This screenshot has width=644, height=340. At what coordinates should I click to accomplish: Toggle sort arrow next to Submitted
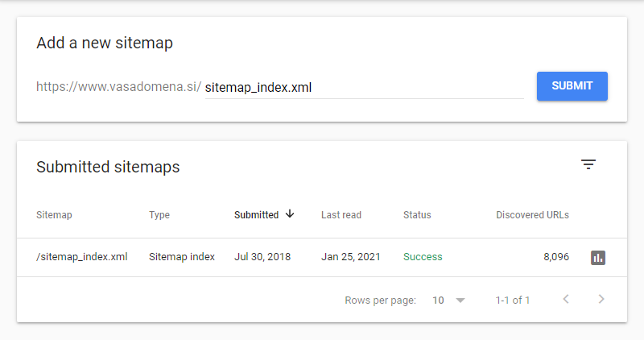coord(290,214)
